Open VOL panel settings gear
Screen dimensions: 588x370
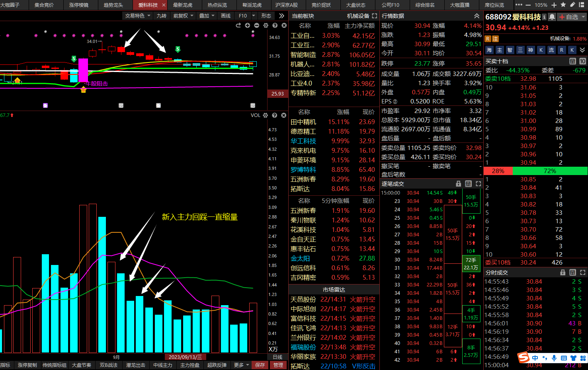[x=266, y=115]
